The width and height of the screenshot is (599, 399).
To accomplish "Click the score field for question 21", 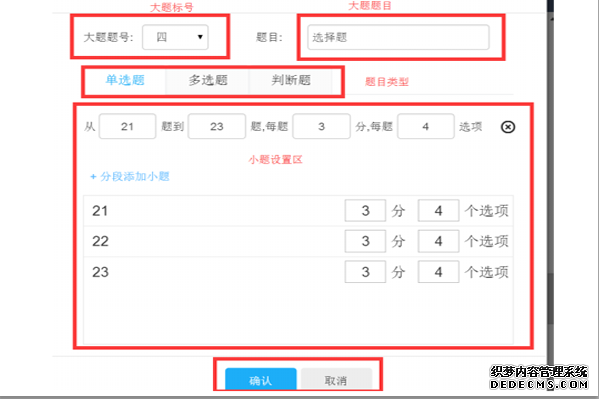I will click(365, 211).
